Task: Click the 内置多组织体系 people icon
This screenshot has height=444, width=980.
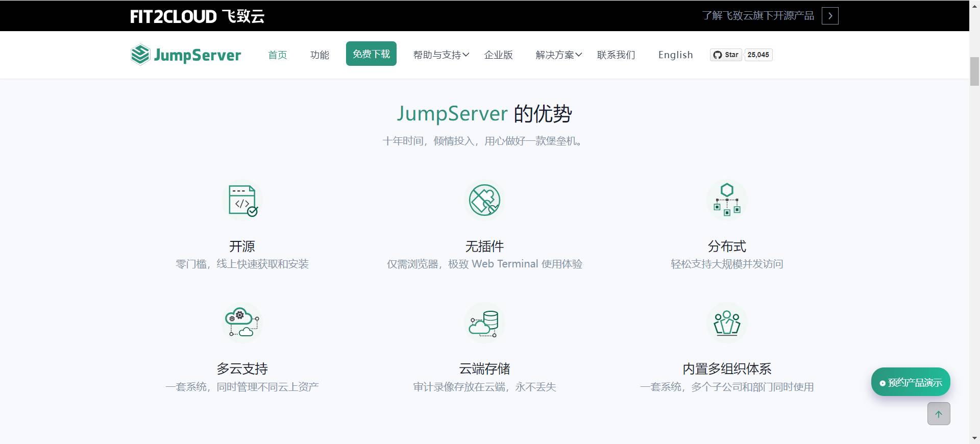Action: 727,323
